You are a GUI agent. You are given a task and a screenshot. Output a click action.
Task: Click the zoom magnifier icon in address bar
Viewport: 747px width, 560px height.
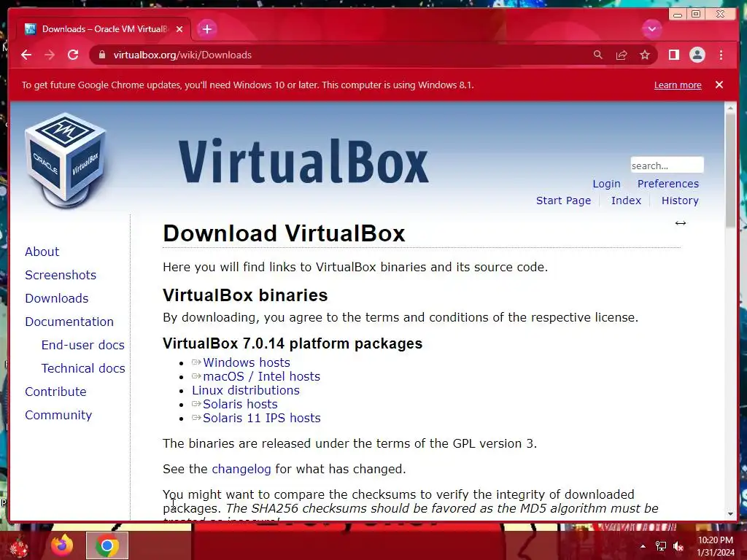pos(598,55)
